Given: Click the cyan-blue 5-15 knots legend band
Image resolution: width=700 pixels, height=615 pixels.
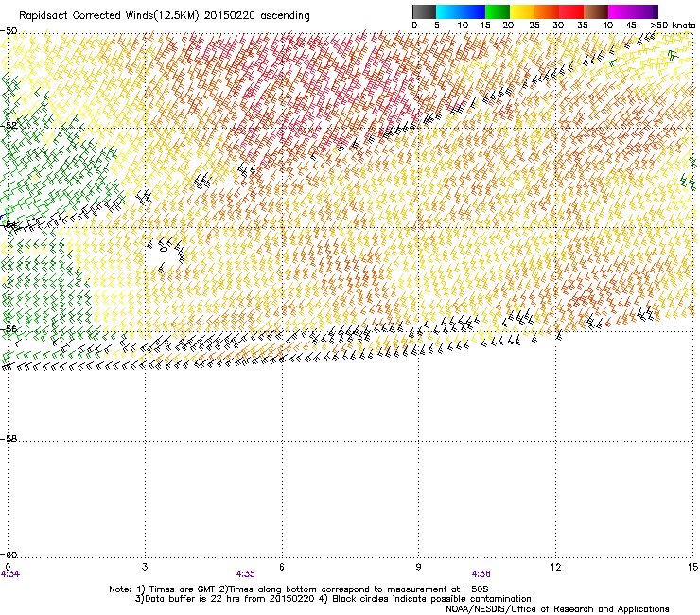Looking at the screenshot, I should coord(461,11).
